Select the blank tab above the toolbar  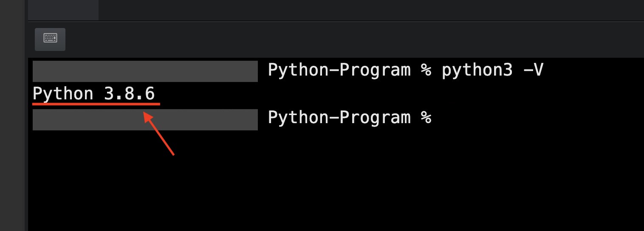[x=63, y=10]
